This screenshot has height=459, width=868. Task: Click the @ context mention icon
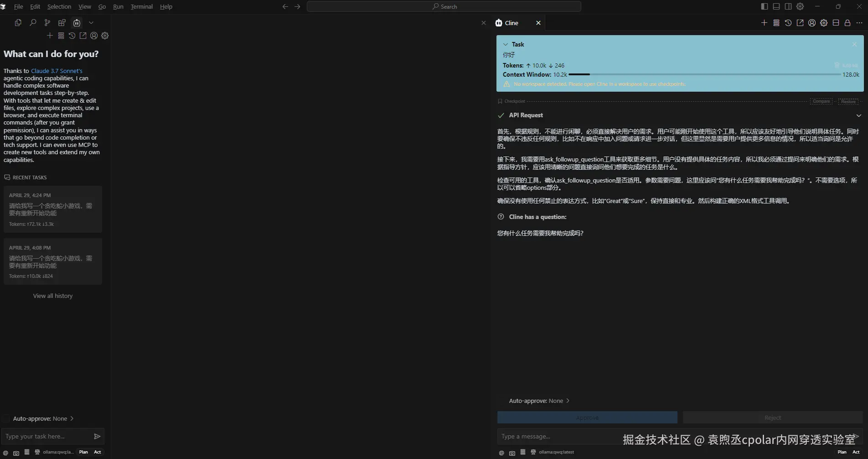coord(501,452)
